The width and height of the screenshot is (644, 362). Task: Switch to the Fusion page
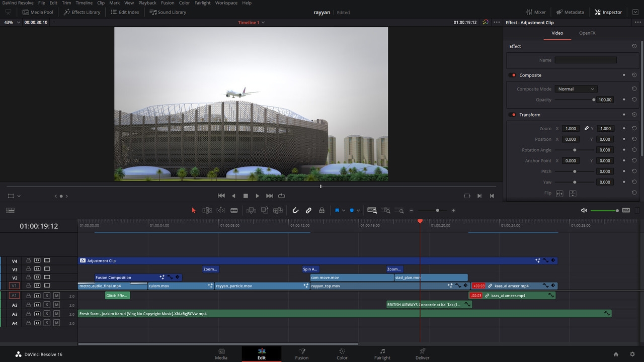[x=302, y=354]
